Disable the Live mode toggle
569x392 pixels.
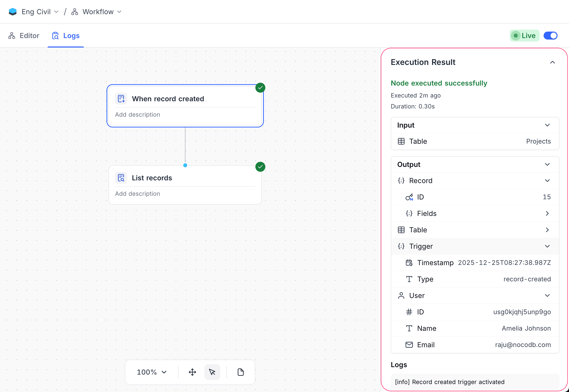[550, 36]
